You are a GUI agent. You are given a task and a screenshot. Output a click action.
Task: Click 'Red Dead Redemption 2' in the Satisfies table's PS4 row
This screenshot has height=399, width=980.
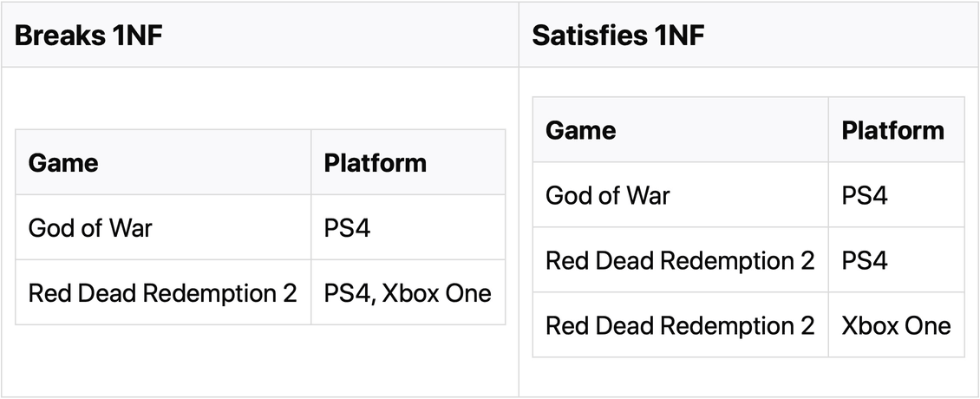click(x=680, y=260)
